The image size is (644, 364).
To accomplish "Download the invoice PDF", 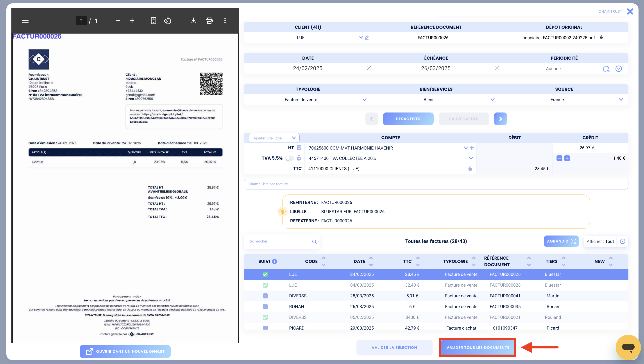I will click(193, 20).
